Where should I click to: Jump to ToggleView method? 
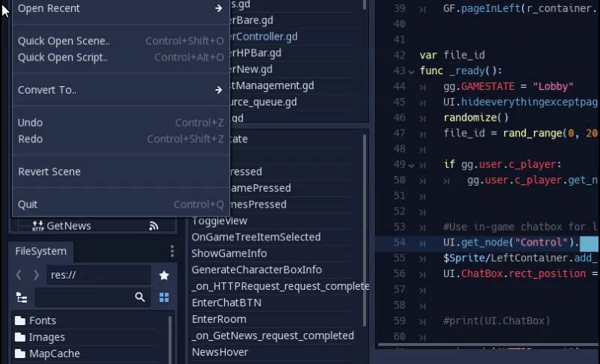(220, 221)
